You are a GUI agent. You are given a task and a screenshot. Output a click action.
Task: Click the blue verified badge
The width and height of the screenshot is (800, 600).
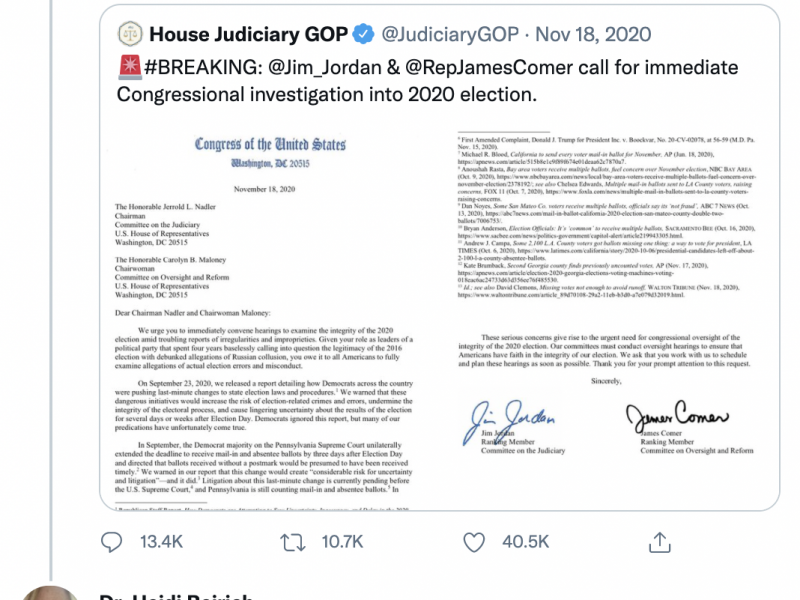click(363, 34)
